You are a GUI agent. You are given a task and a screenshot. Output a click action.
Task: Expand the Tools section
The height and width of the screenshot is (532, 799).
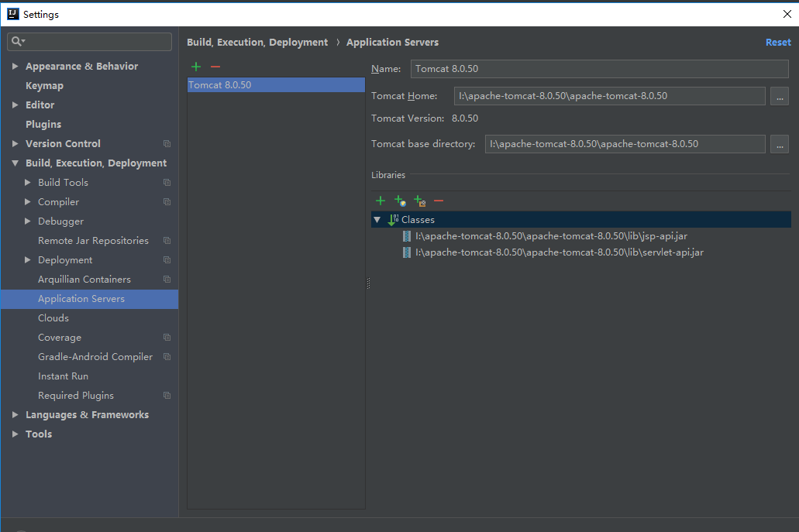[15, 434]
